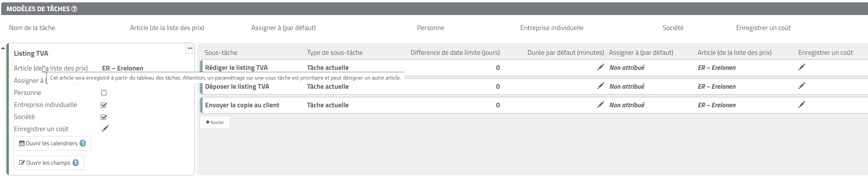Image resolution: width=868 pixels, height=178 pixels.
Task: Edit cost pencil for Déposer le listing TVA row
Action: (802, 86)
